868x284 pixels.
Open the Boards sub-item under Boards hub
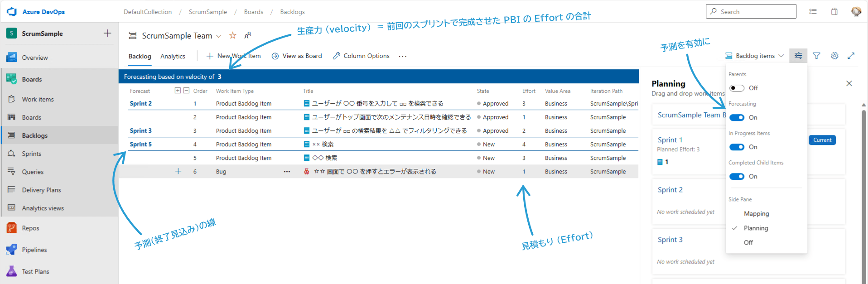point(32,117)
